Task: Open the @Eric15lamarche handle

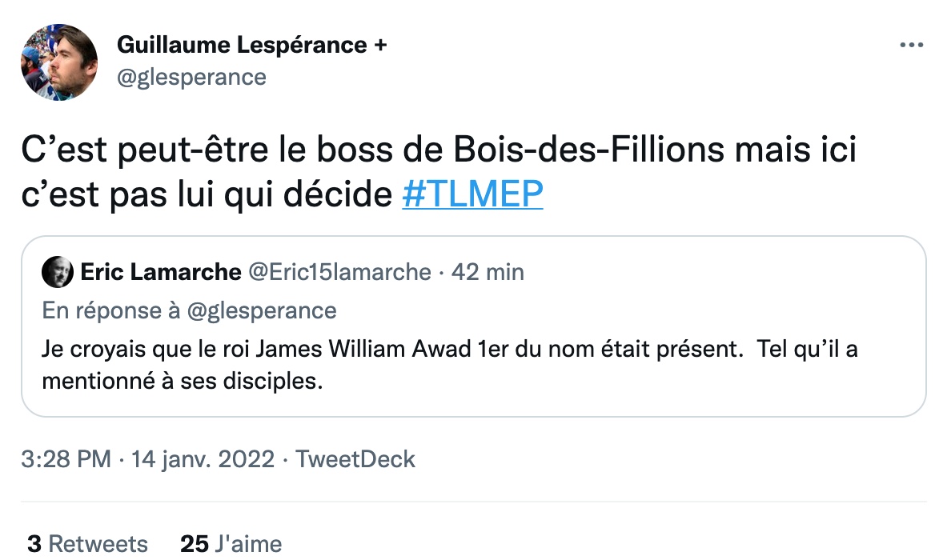Action: 340,272
